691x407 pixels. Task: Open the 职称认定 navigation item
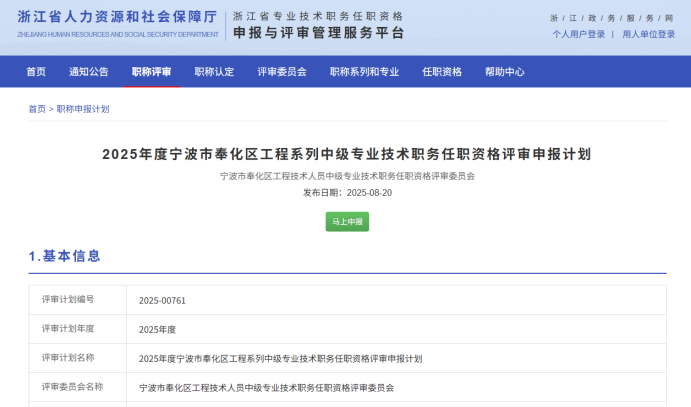[214, 72]
